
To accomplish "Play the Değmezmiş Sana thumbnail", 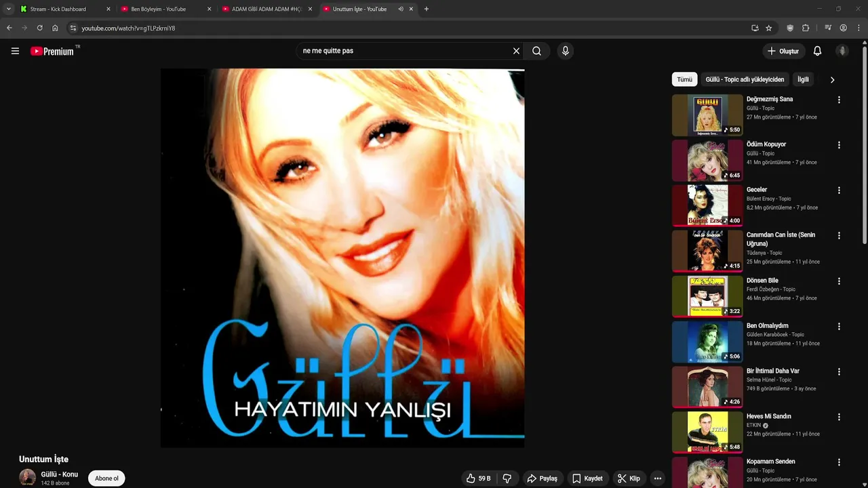I will tap(707, 115).
